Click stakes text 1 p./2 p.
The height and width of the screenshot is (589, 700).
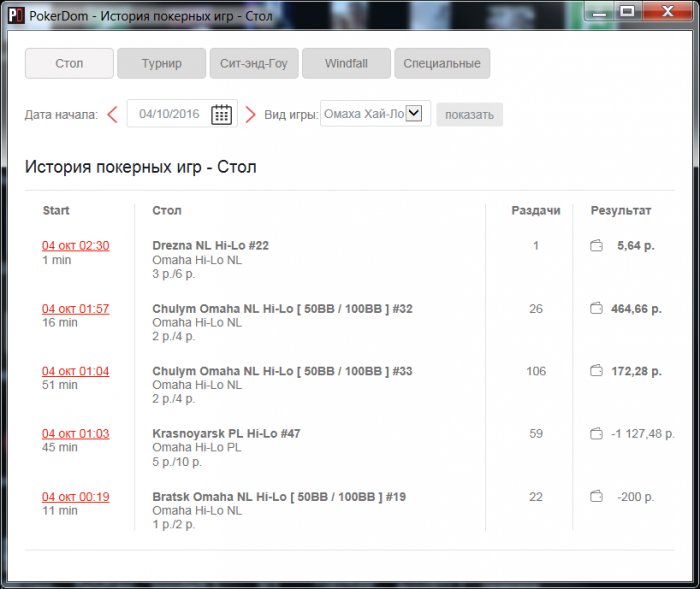(174, 524)
